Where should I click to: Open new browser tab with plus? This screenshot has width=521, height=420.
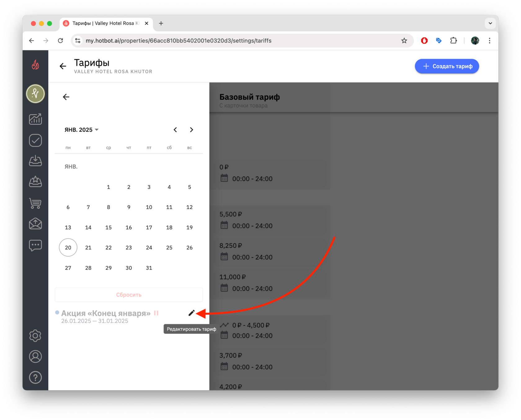point(161,23)
